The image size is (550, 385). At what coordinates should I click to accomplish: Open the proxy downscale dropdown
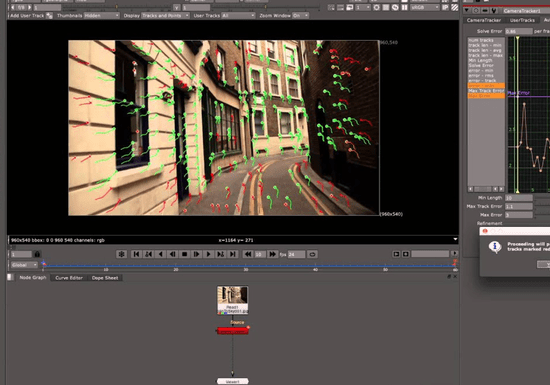[x=363, y=7]
